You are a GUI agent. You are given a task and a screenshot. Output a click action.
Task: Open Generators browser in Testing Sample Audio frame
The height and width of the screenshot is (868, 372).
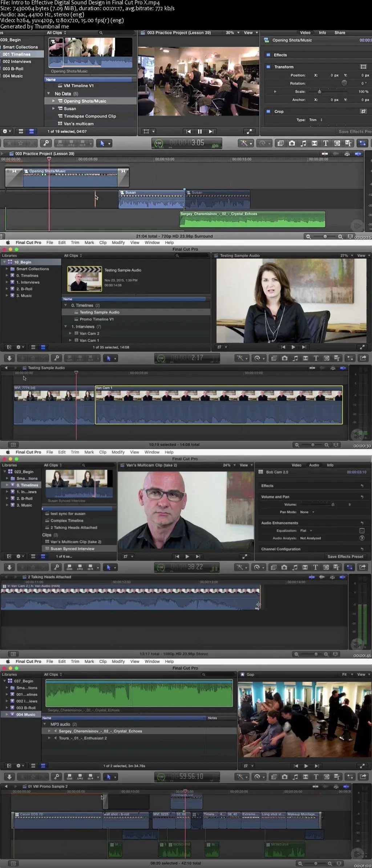327,358
